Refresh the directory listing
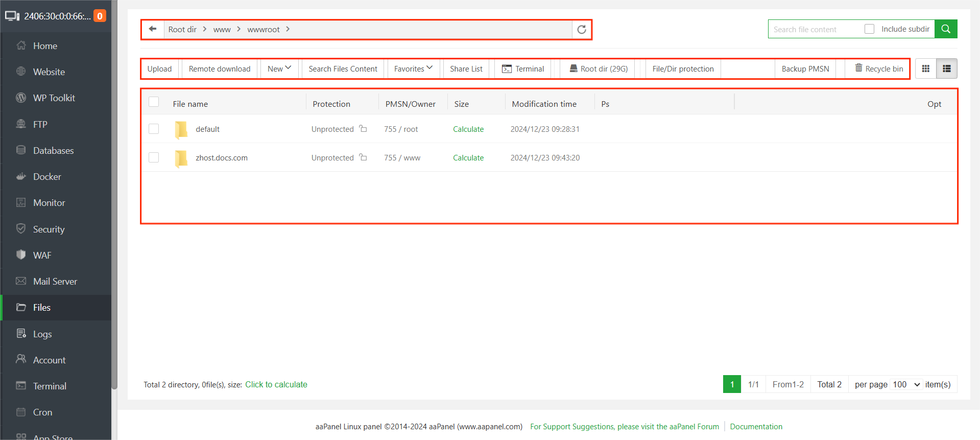This screenshot has width=980, height=440. 581,30
